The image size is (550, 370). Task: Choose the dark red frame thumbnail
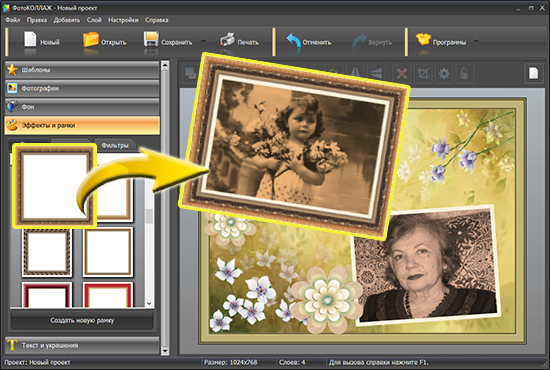click(47, 295)
